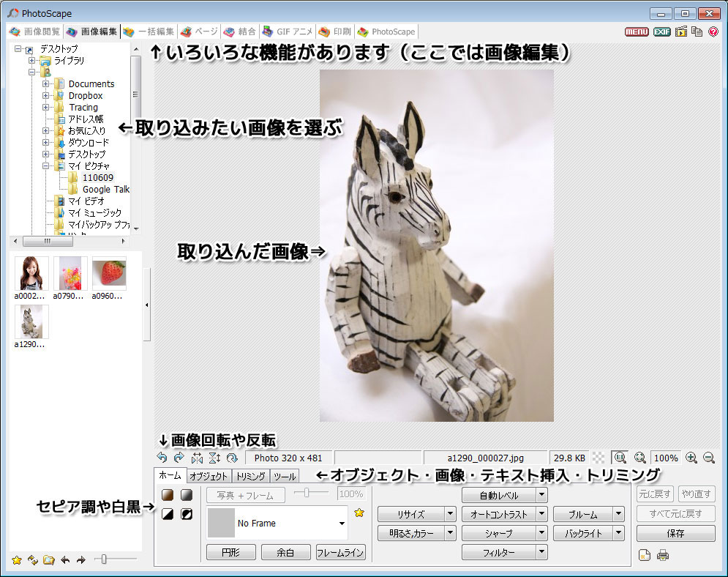728x577 pixels.
Task: Rotate image counter-clockwise with undo-arrow icon
Action: [x=162, y=458]
